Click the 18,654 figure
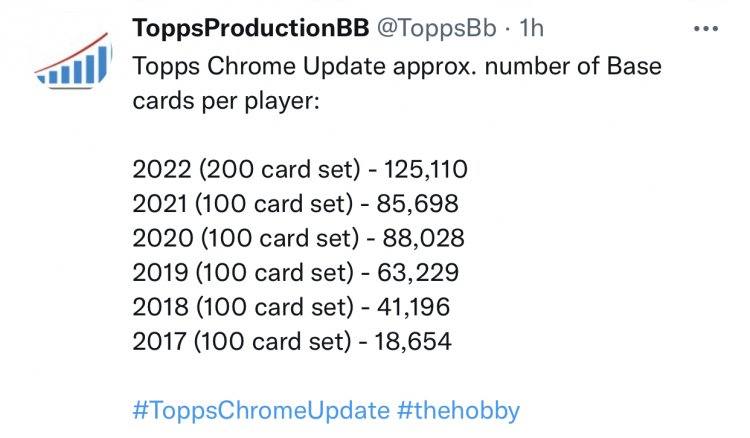Image resolution: width=750 pixels, height=438 pixels. pos(413,341)
